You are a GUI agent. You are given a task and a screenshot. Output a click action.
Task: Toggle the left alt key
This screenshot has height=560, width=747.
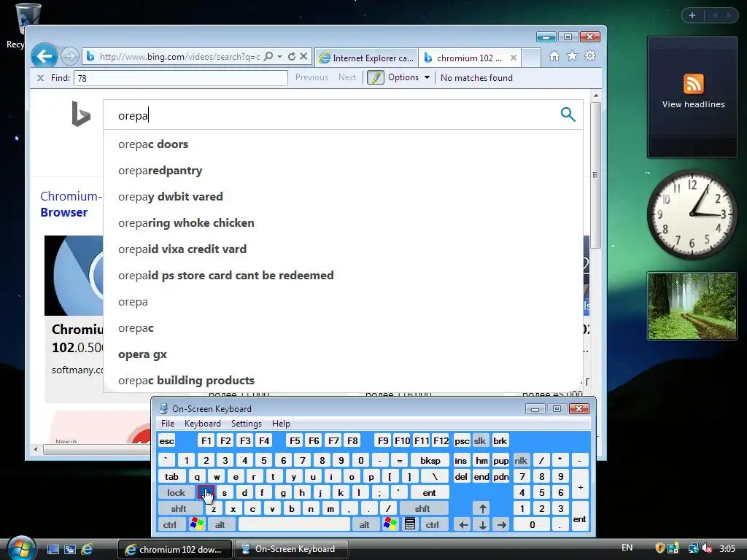220,524
